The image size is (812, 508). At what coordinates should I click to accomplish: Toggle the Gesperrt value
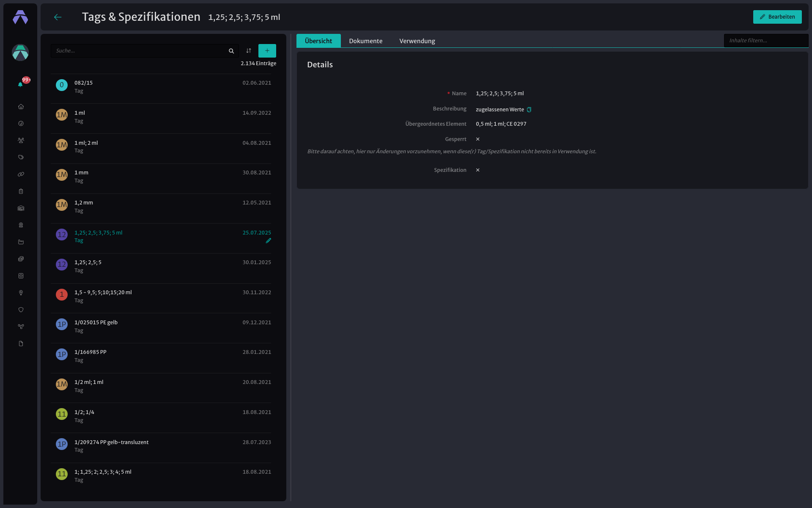coord(478,139)
